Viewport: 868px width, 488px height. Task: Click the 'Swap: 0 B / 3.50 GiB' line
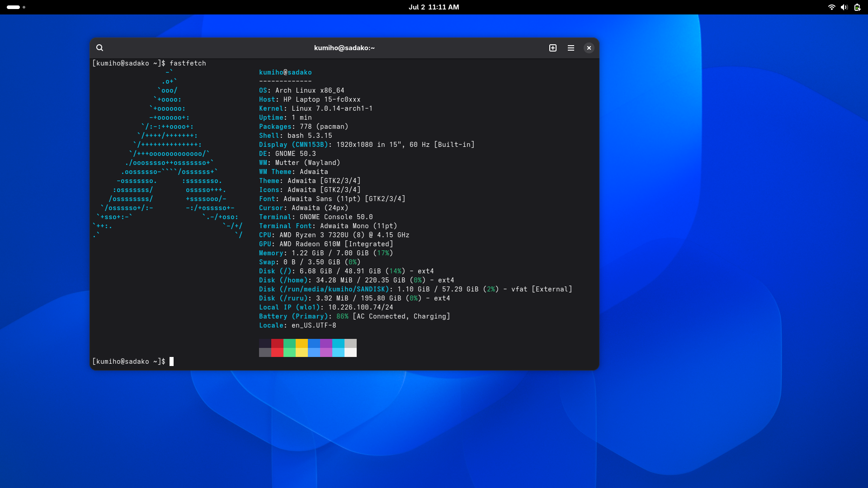310,262
